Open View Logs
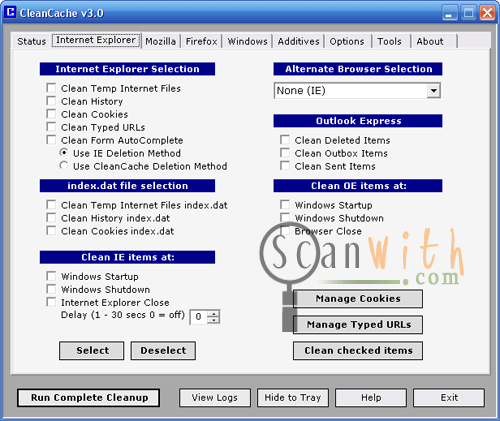500x421 pixels. (x=215, y=398)
